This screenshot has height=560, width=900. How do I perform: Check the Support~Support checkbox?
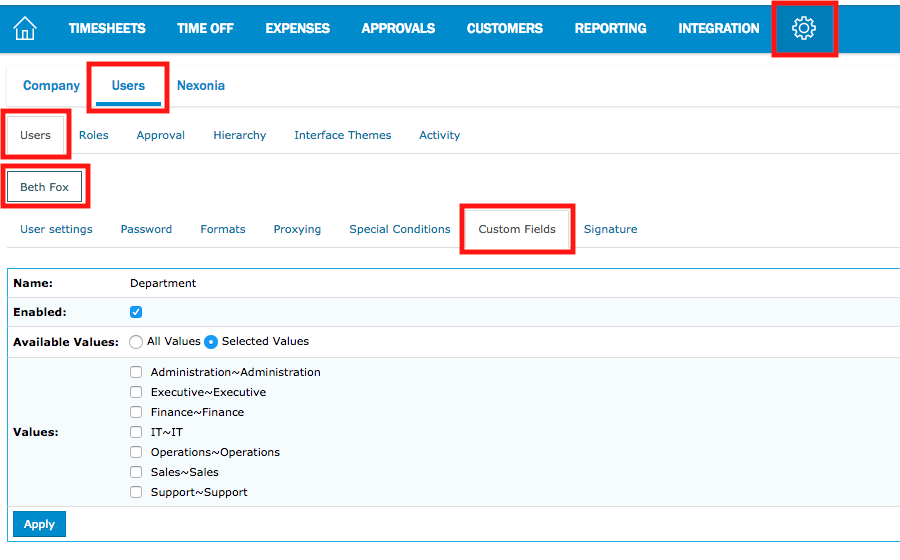[x=136, y=492]
